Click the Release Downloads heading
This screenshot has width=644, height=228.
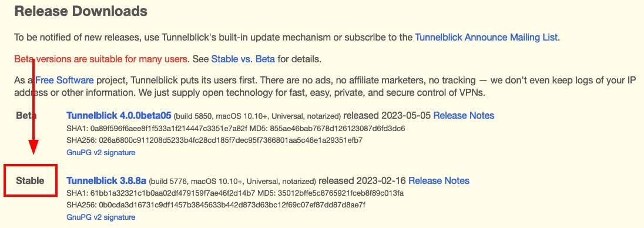pos(81,11)
